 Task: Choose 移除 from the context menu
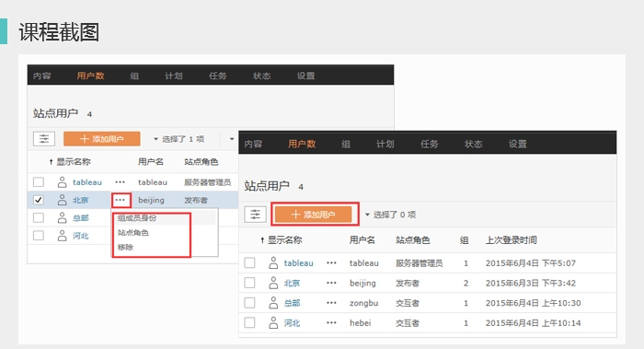pyautogui.click(x=125, y=247)
